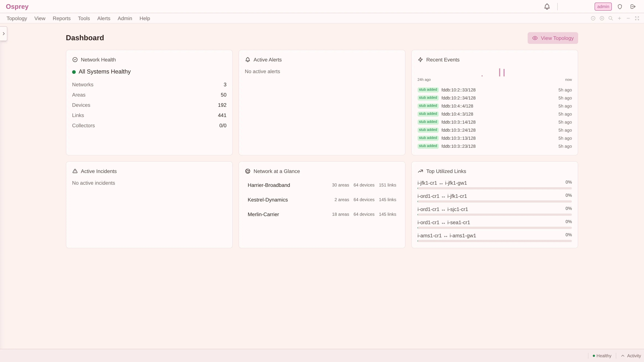Click the shield security icon
The image size is (644, 362).
[x=620, y=7]
